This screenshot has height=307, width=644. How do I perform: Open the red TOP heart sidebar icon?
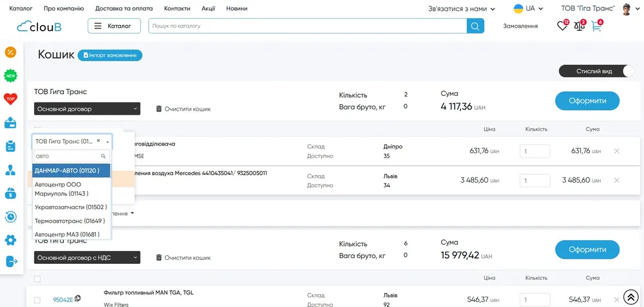(11, 99)
